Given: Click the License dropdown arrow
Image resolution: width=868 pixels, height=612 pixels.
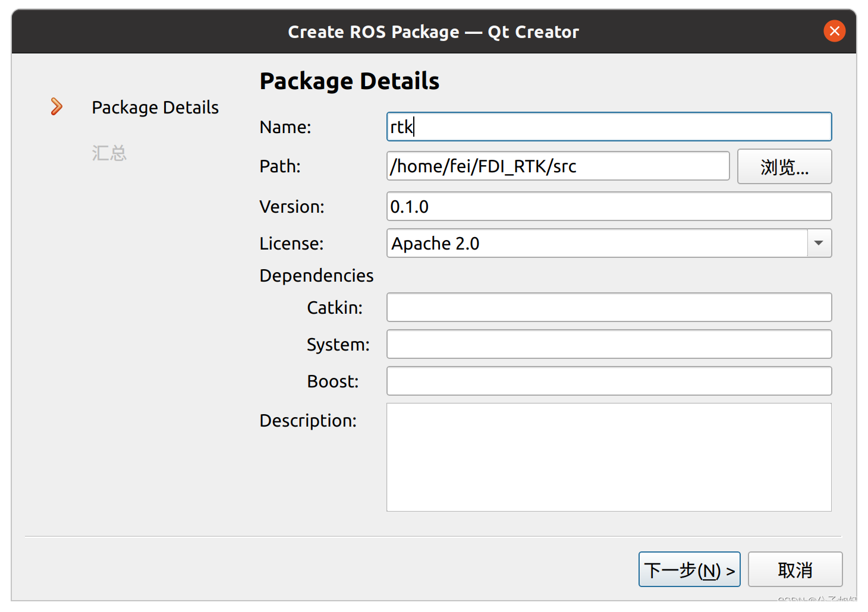Looking at the screenshot, I should tap(819, 243).
